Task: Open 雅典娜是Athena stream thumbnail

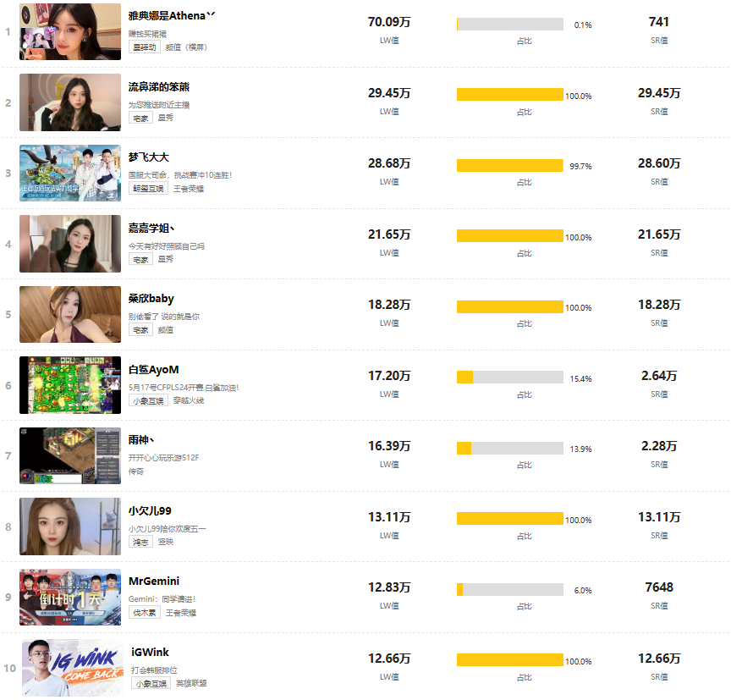Action: pos(70,31)
